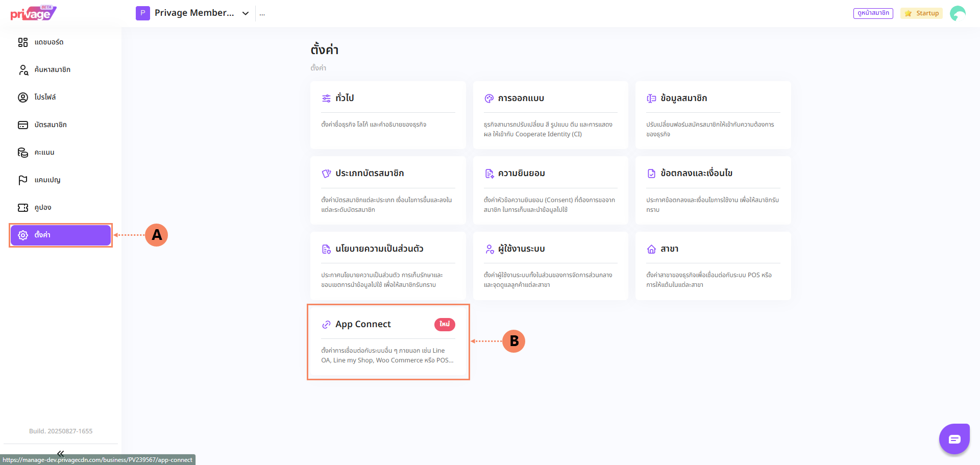Viewport: 980px width, 465px height.
Task: Select the member card (บัตรสมาชิก) icon
Action: point(23,125)
